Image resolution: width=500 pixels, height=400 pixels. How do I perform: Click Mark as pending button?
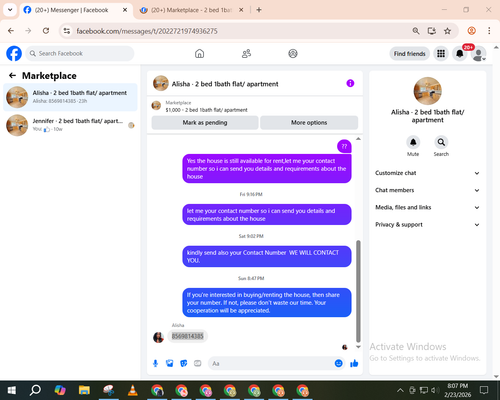205,123
